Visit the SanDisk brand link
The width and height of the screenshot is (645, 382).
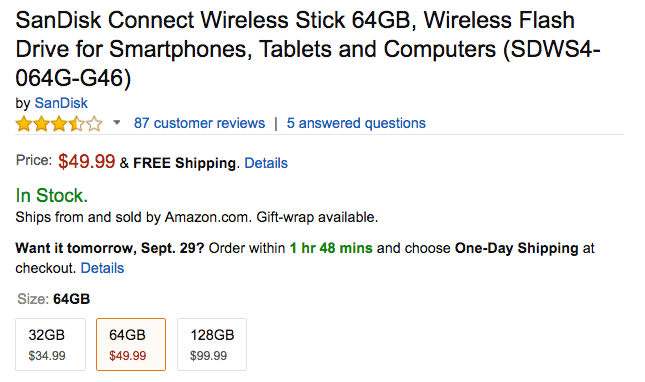click(x=61, y=103)
